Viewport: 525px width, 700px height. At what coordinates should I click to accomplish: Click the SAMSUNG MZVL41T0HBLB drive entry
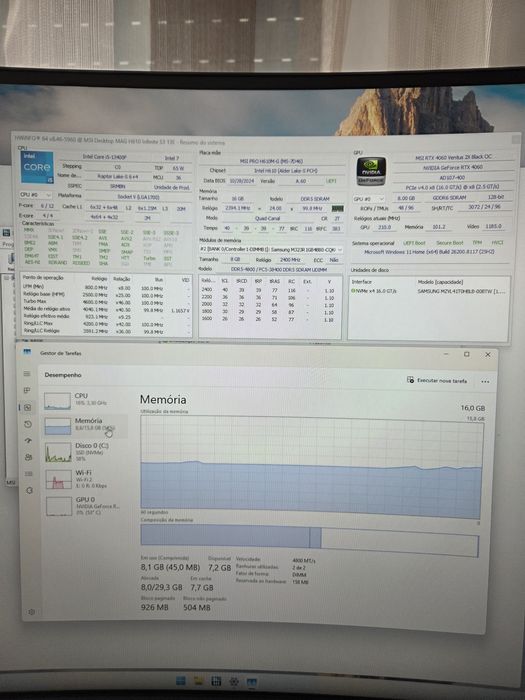coord(461,291)
